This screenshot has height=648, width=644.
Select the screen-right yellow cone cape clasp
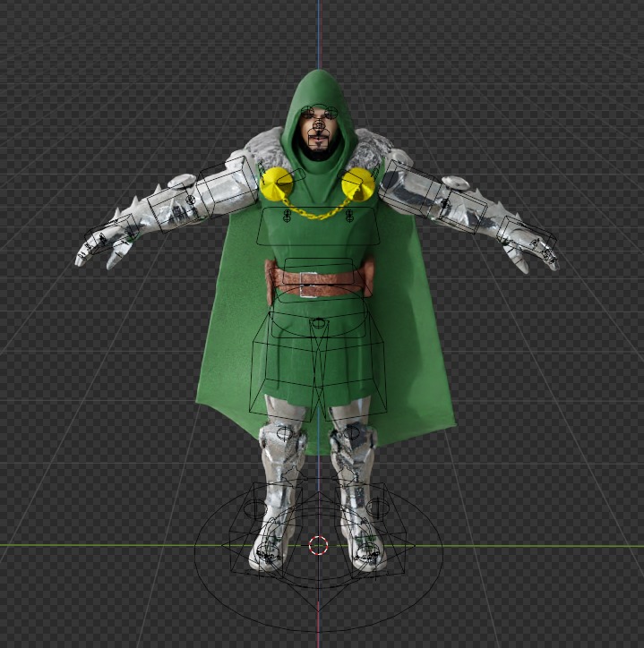358,184
